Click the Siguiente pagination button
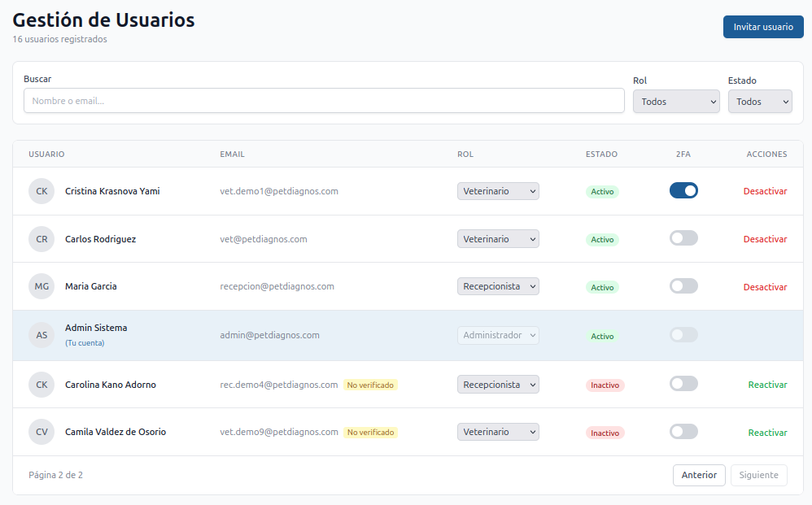This screenshot has width=812, height=505. [758, 475]
